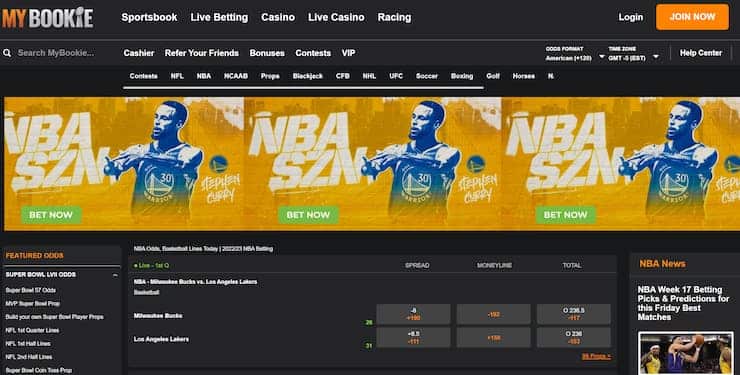The height and width of the screenshot is (375, 740).
Task: Click the Login link
Action: point(631,17)
